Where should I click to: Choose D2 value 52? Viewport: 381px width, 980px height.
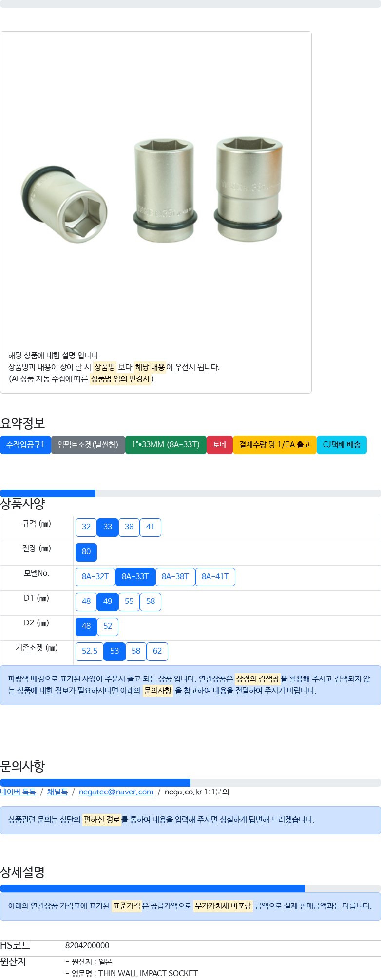point(108,626)
